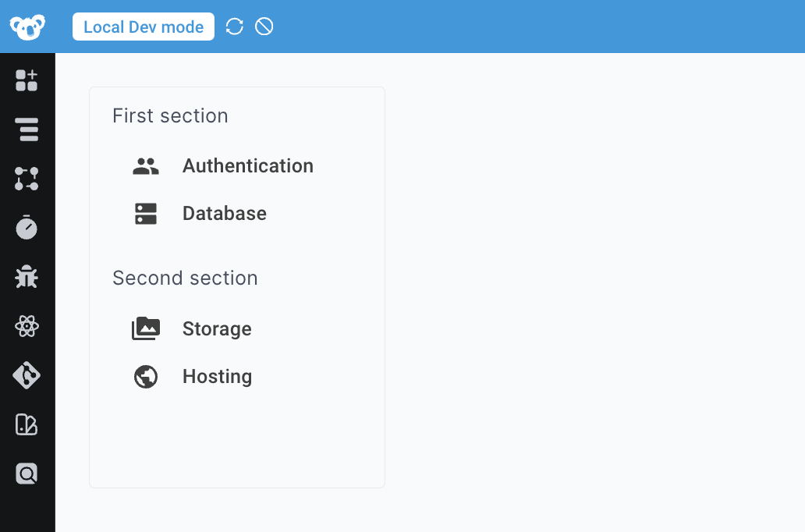805x532 pixels.
Task: Open the bug debugging panel icon
Action: tap(27, 277)
